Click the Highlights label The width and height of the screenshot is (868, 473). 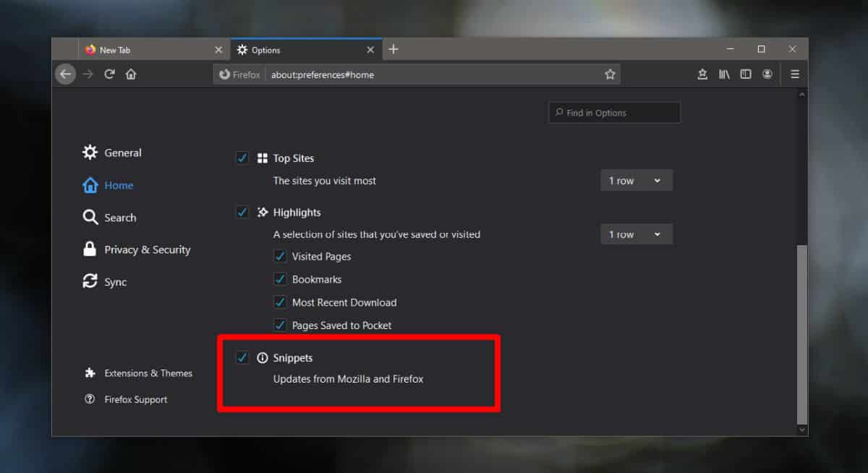click(x=297, y=213)
